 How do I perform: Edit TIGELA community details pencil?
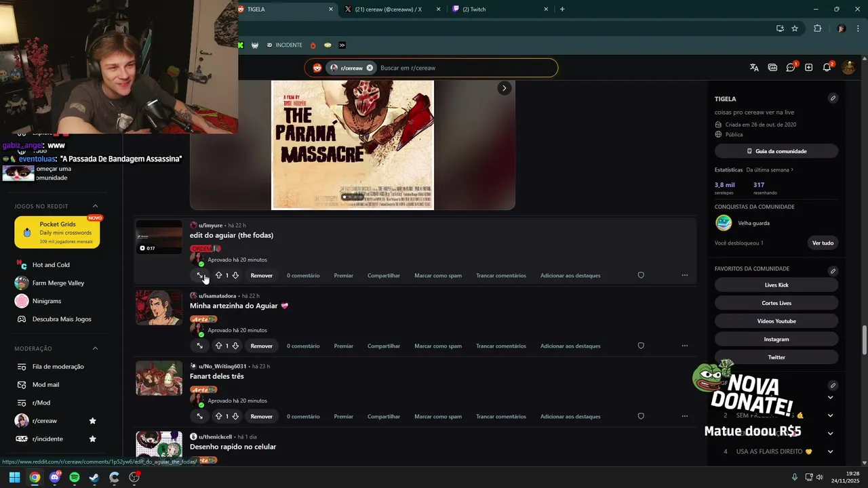(x=833, y=98)
